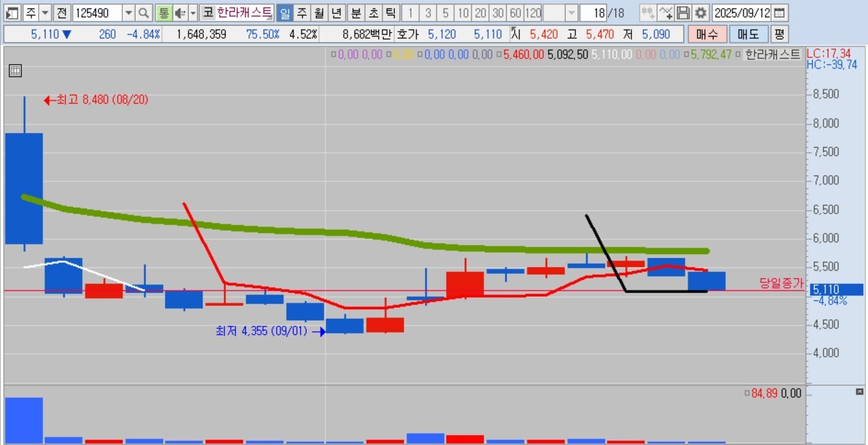Click the add indicator line icon

click(x=666, y=13)
